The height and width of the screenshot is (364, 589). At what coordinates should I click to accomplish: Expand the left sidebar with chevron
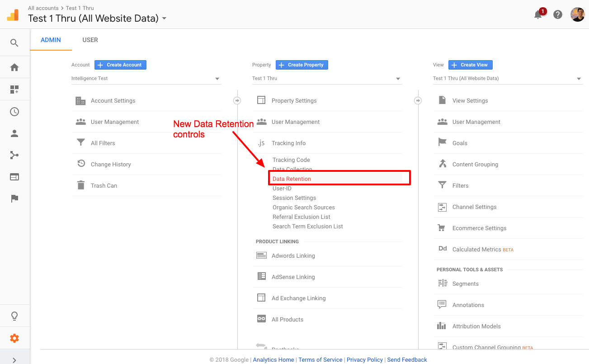pyautogui.click(x=14, y=360)
